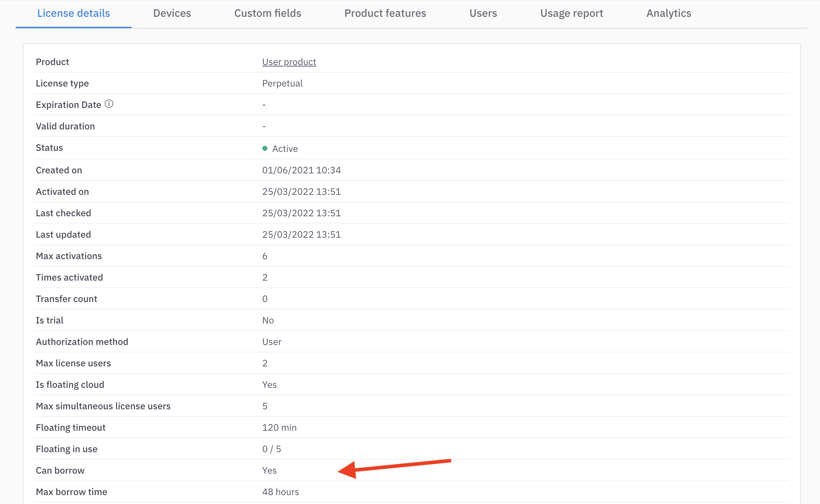
Task: Follow the User product link
Action: 289,62
